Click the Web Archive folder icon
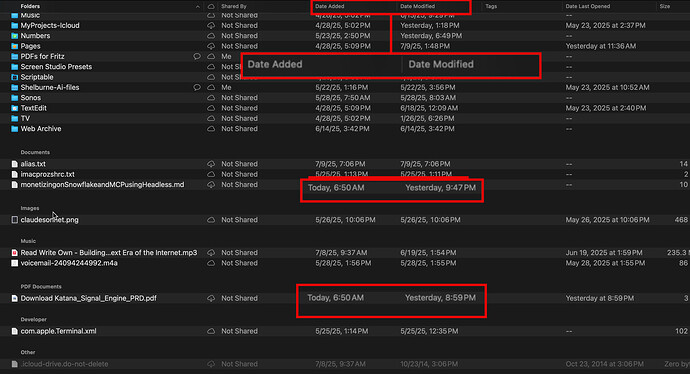This screenshot has height=374, width=690. (15, 129)
